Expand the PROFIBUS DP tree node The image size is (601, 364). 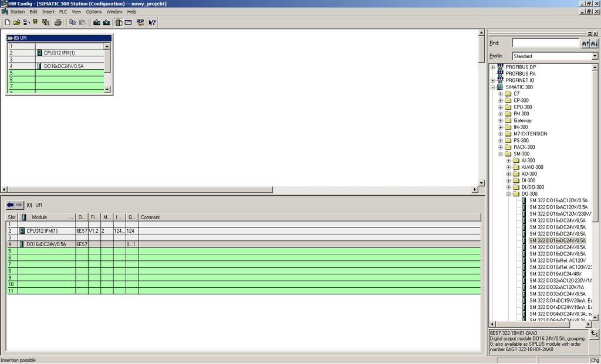[x=493, y=67]
